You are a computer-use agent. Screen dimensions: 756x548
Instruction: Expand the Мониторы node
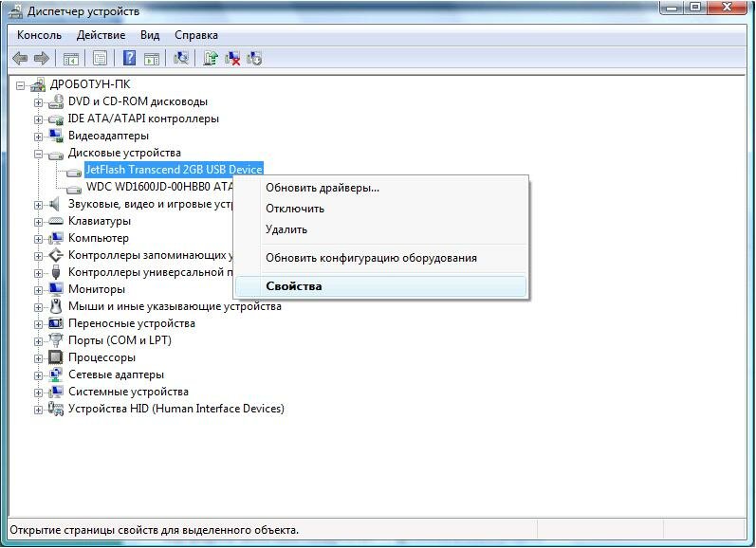pyautogui.click(x=38, y=290)
